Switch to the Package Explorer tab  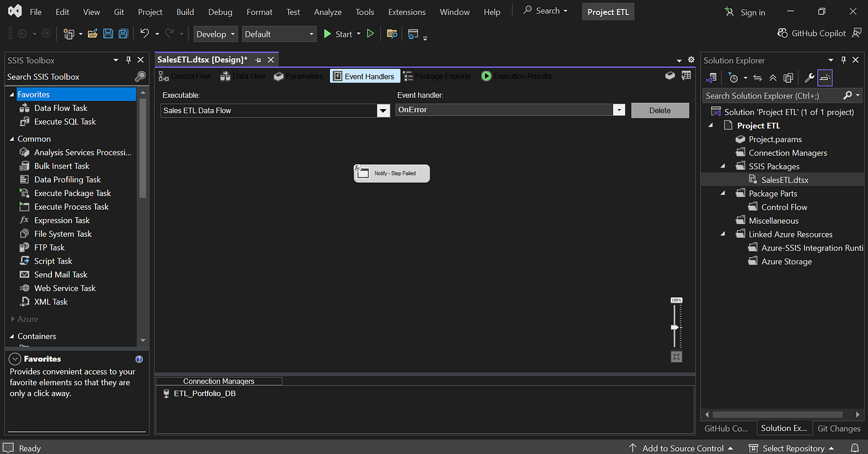click(437, 76)
